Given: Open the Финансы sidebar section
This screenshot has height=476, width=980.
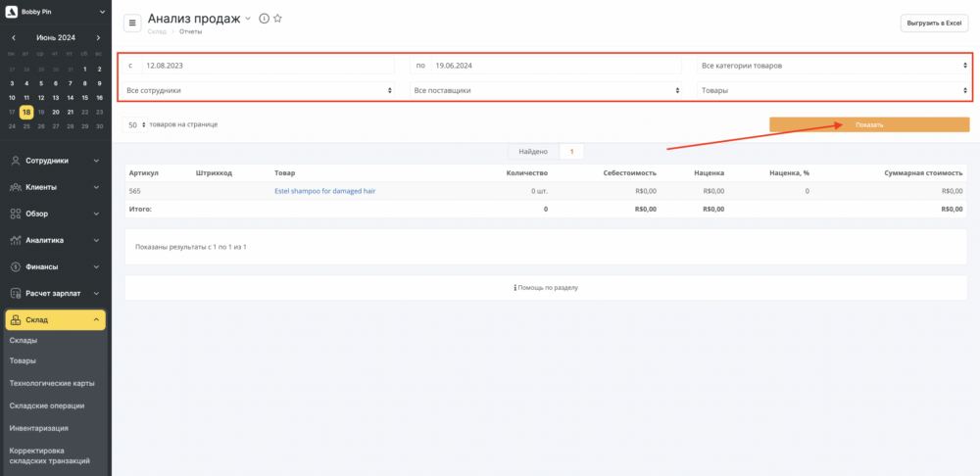Looking at the screenshot, I should click(x=55, y=266).
